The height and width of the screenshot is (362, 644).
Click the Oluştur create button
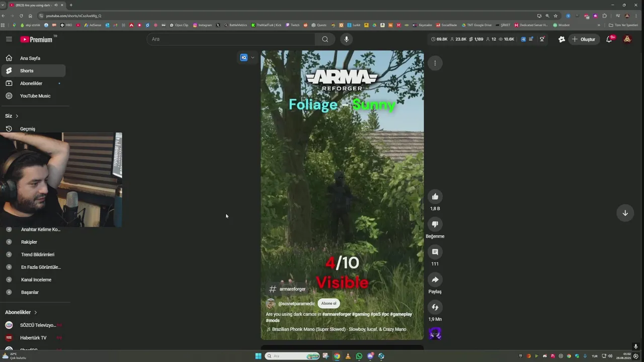[583, 39]
